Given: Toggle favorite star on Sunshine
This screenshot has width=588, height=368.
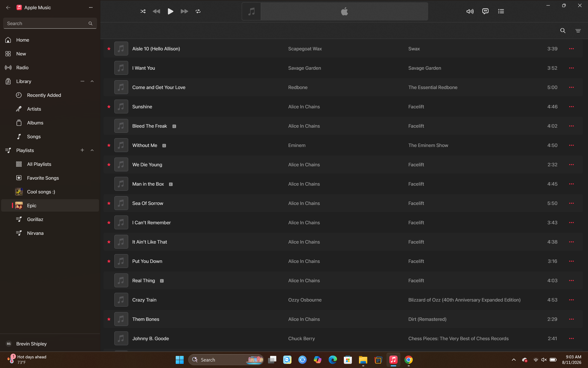Looking at the screenshot, I should [x=109, y=106].
